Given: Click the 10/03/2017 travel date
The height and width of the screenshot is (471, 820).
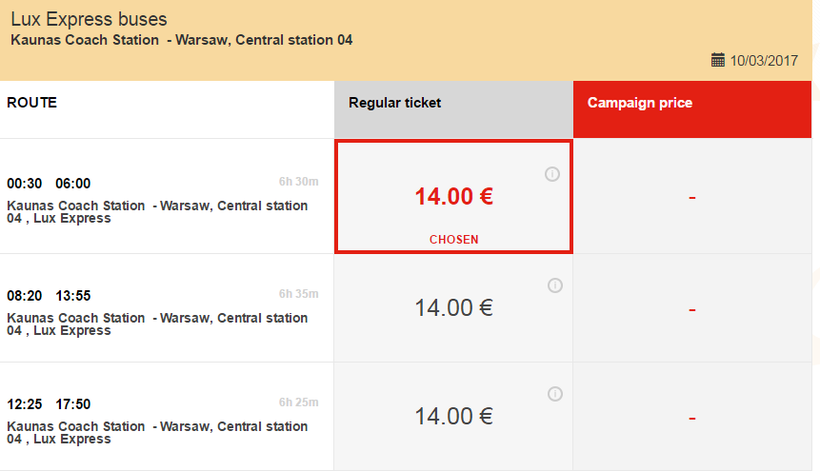Looking at the screenshot, I should tap(764, 61).
